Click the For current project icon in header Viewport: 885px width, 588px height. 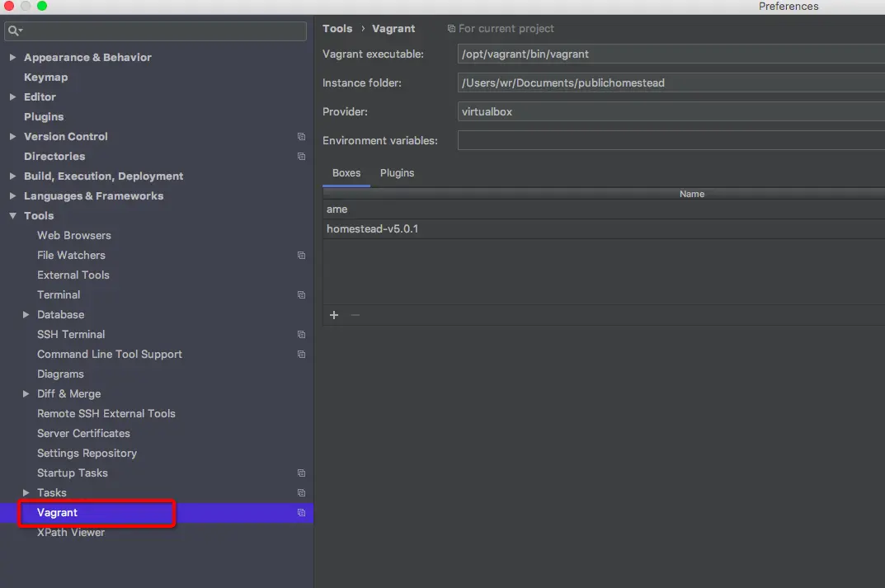point(451,28)
